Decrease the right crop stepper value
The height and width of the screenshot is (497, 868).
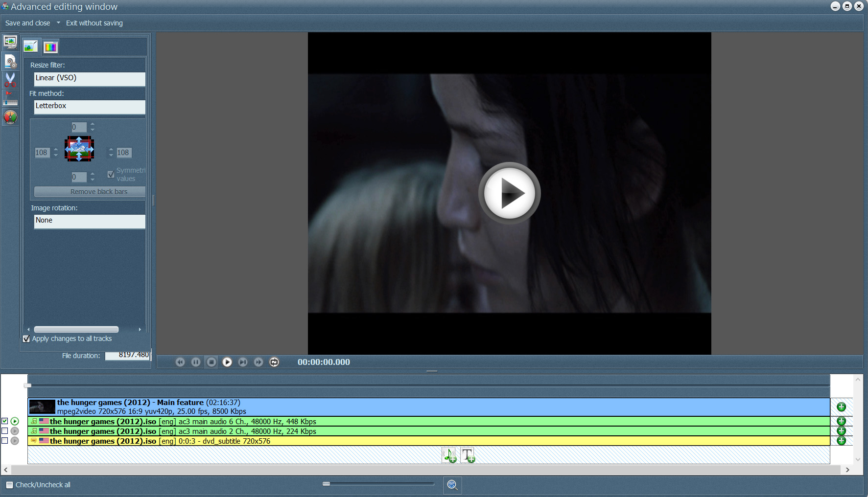[x=111, y=156]
